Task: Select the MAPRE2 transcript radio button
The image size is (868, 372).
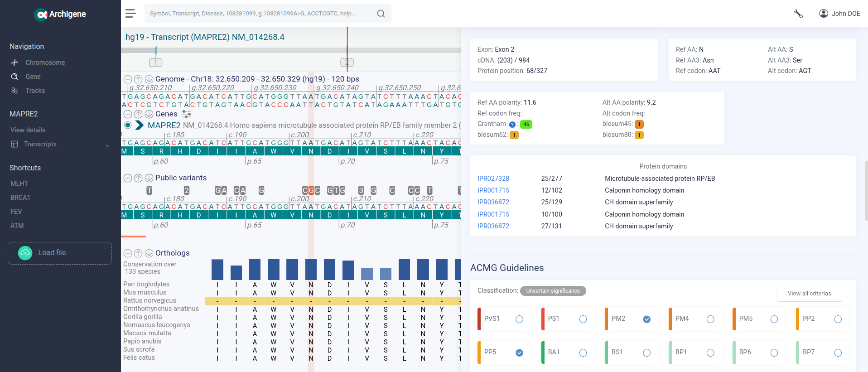Action: (128, 126)
